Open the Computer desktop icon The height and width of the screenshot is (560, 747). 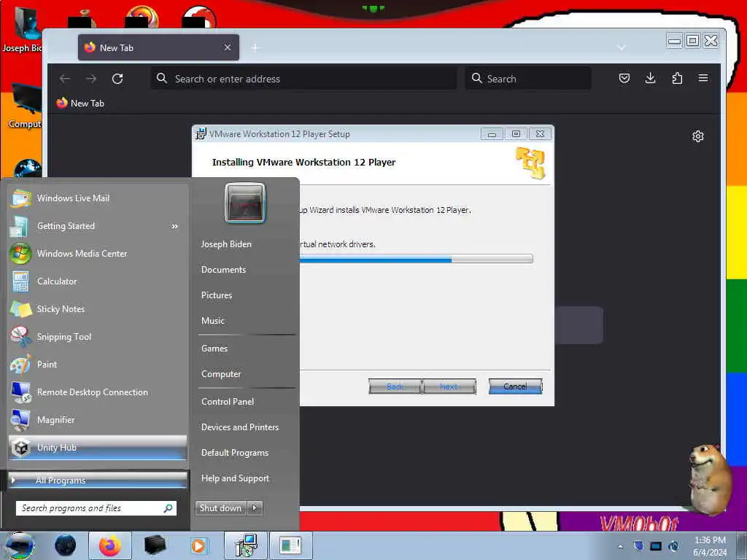point(25,107)
